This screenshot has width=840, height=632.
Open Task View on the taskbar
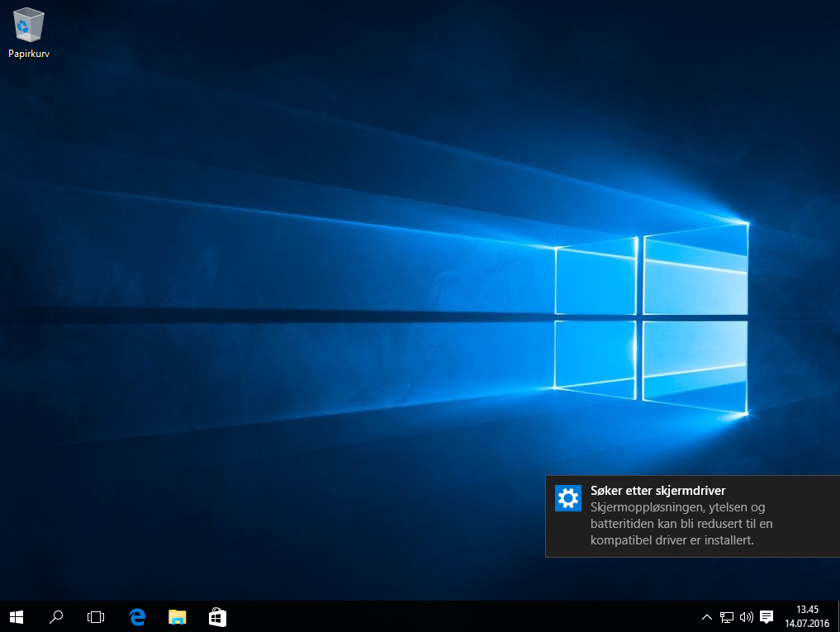point(96,617)
